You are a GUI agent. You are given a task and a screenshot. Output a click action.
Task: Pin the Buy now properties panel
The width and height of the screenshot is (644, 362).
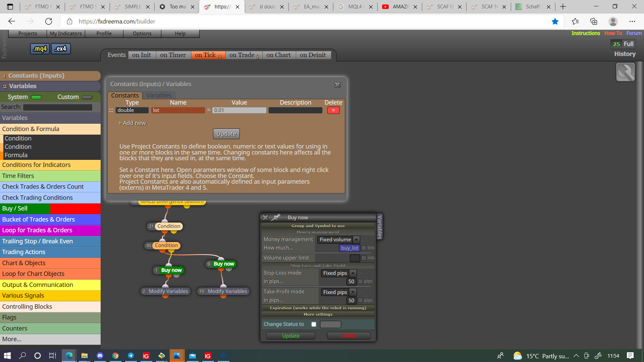pos(275,218)
